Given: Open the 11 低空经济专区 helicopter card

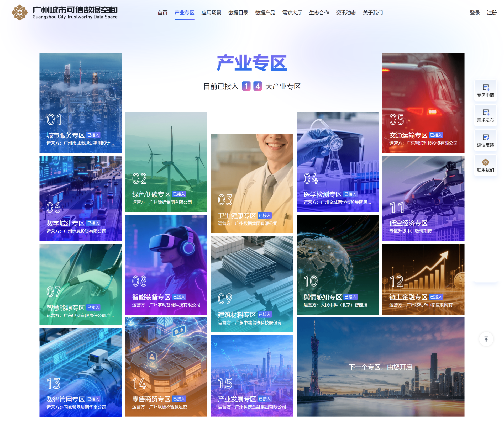Looking at the screenshot, I should coord(423,198).
